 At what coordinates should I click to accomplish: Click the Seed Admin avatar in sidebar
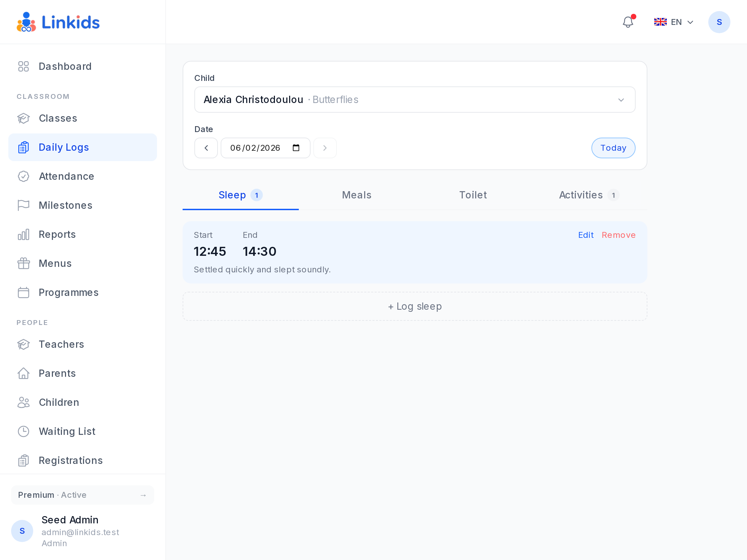click(x=22, y=531)
